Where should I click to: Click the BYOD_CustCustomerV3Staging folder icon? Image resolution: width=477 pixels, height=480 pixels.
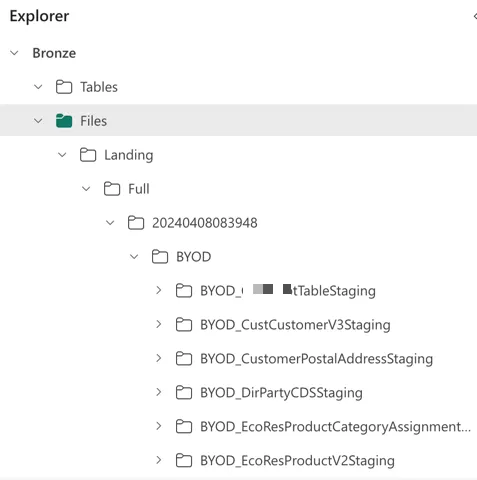(184, 324)
